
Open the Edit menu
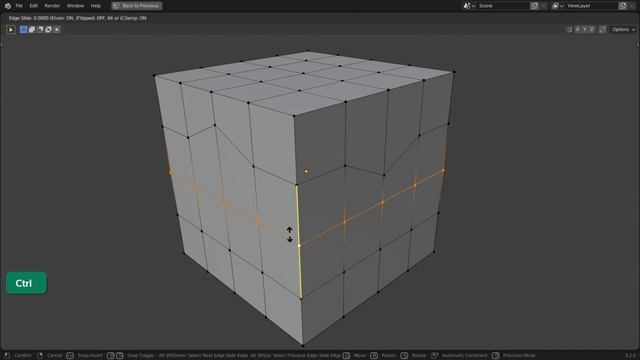pyautogui.click(x=33, y=6)
